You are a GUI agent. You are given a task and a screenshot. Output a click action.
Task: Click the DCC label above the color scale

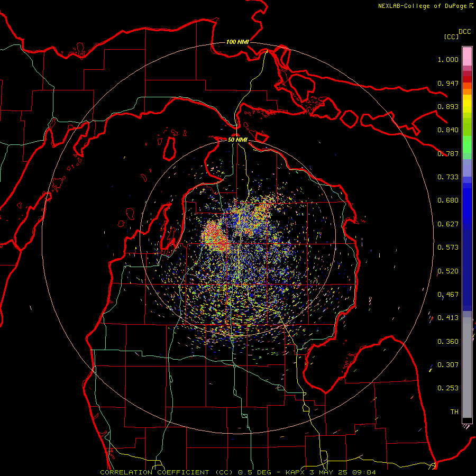tap(464, 32)
